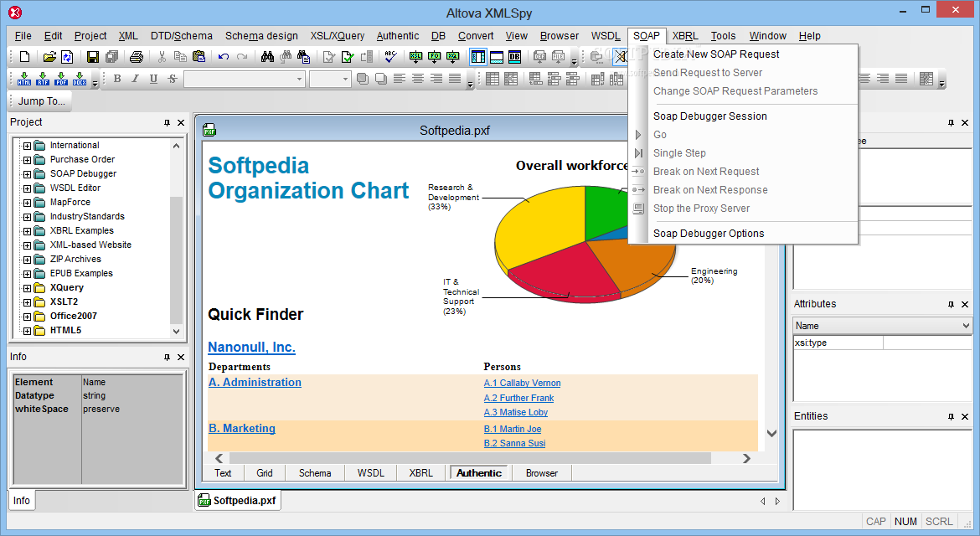Click the justify alignment icon

click(x=454, y=78)
